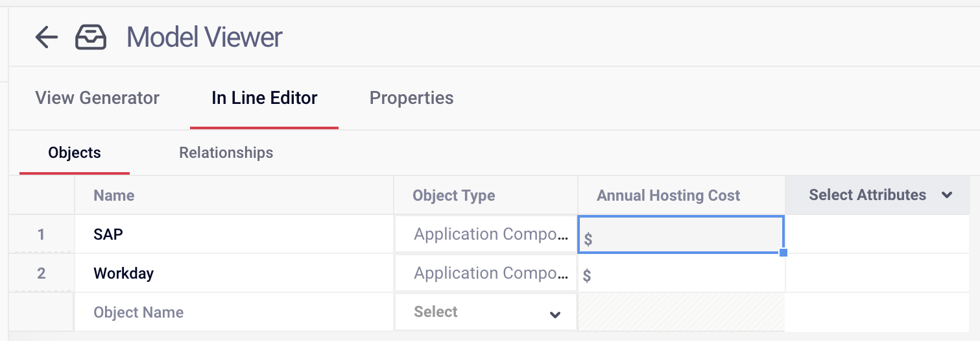Click SAP's Application Component type cell
The image size is (980, 341).
pyautogui.click(x=486, y=234)
